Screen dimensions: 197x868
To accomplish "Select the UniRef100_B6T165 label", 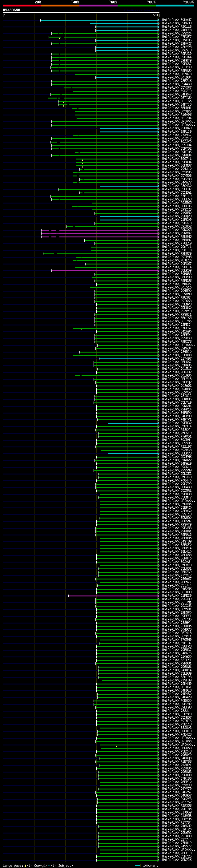I will (x=177, y=101).
